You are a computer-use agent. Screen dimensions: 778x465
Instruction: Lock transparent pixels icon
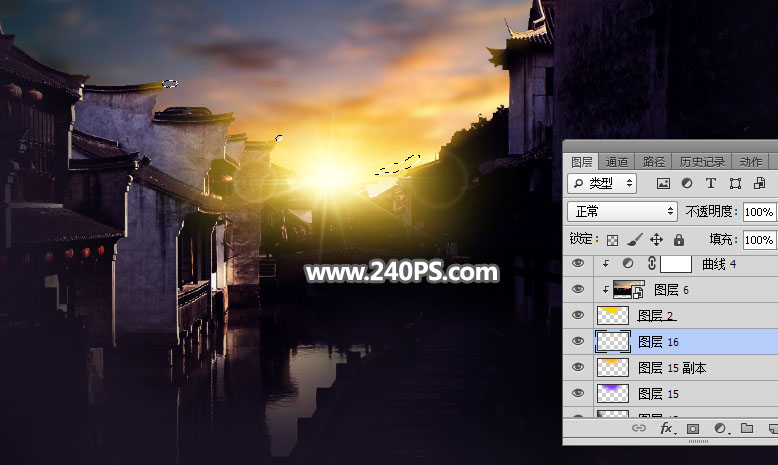pyautogui.click(x=613, y=240)
